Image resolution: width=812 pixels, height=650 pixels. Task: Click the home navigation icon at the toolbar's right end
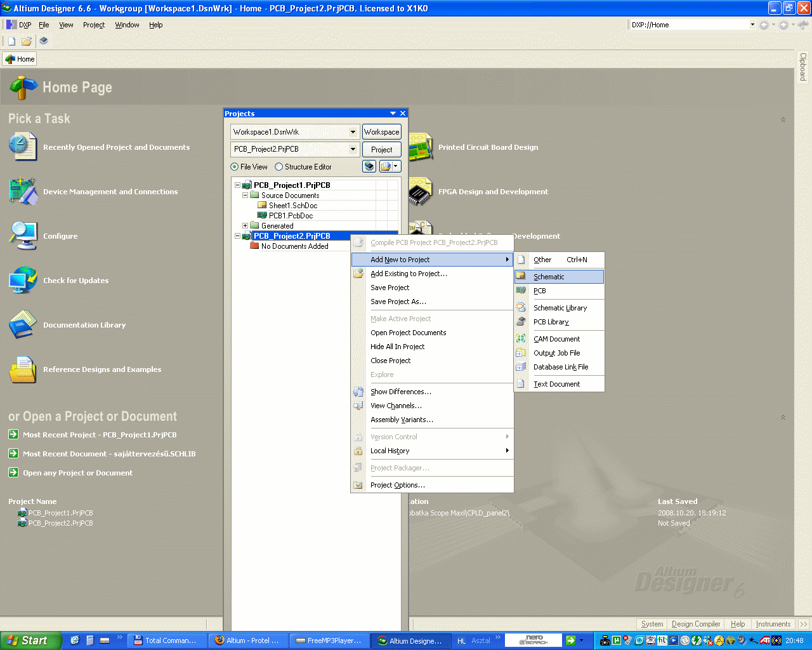(x=803, y=25)
